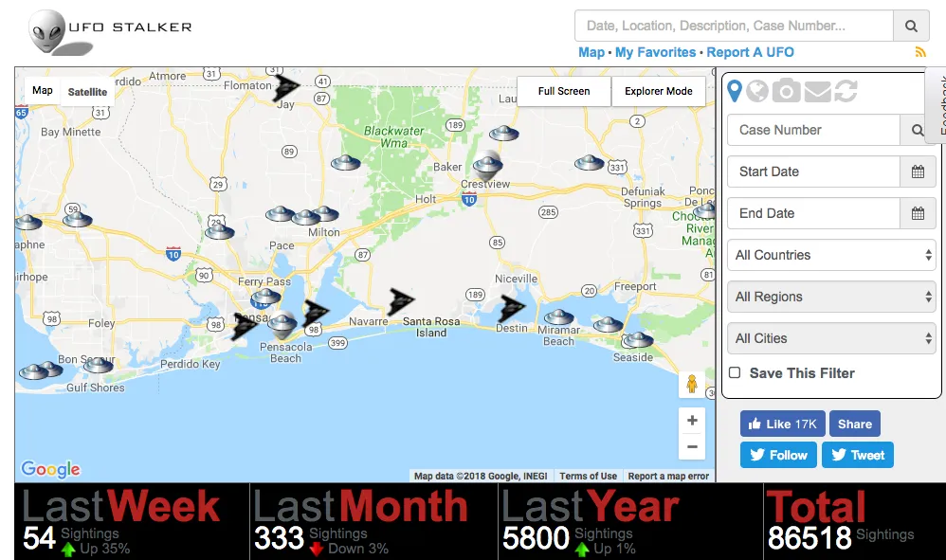Image resolution: width=946 pixels, height=560 pixels.
Task: Zoom out the map with minus button
Action: 692,446
